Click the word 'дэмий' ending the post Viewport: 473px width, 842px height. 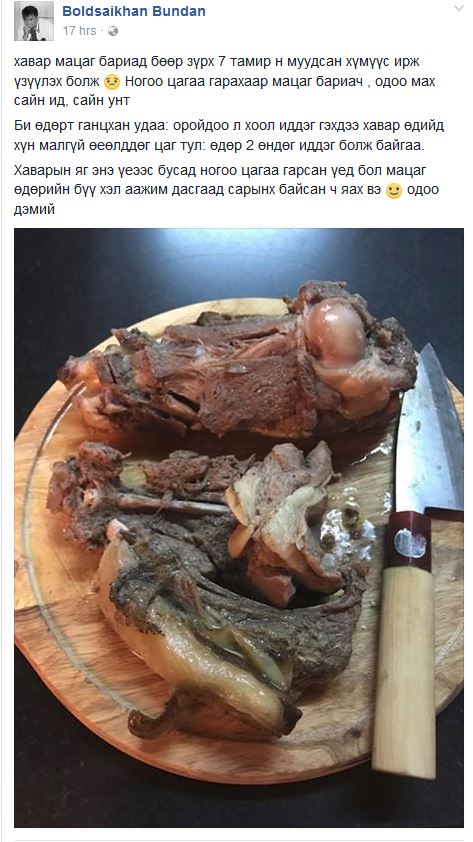[x=34, y=209]
